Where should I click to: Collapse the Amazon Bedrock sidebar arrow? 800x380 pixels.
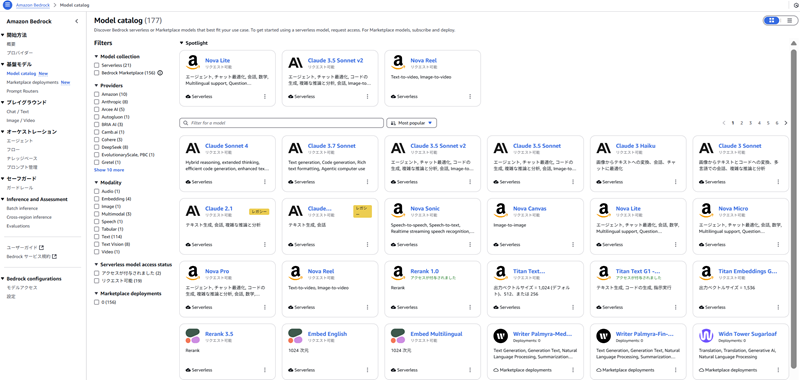tap(77, 21)
